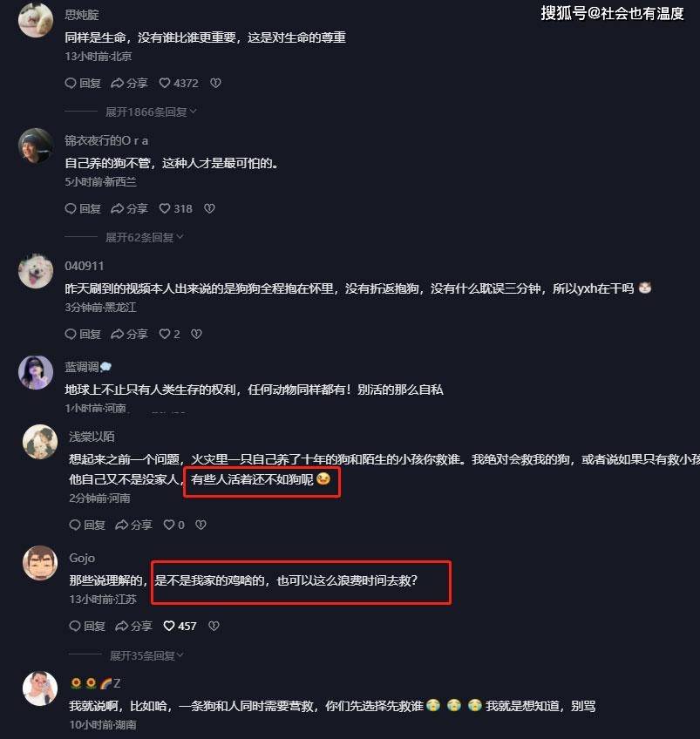Screen dimensions: 700x739
Task: View the 040911 white dog avatar
Action: (36, 271)
